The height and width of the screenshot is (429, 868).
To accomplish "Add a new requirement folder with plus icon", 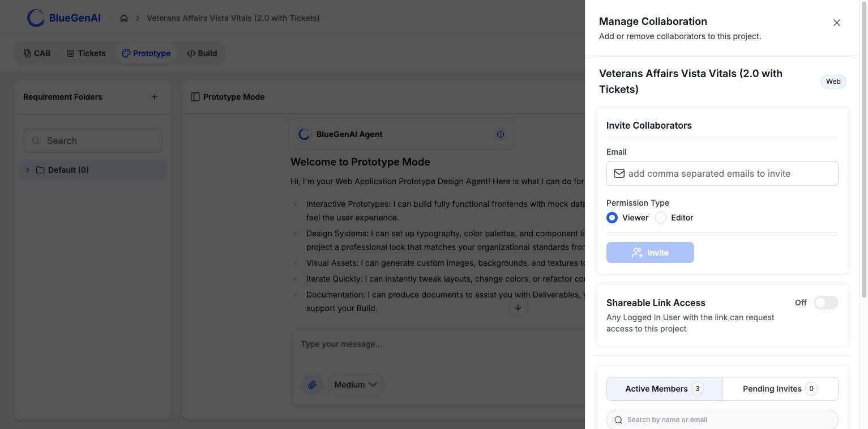I will [155, 97].
